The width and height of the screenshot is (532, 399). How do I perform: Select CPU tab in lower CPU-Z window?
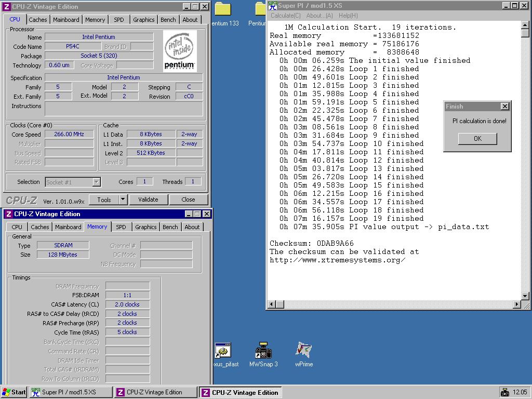click(x=17, y=227)
